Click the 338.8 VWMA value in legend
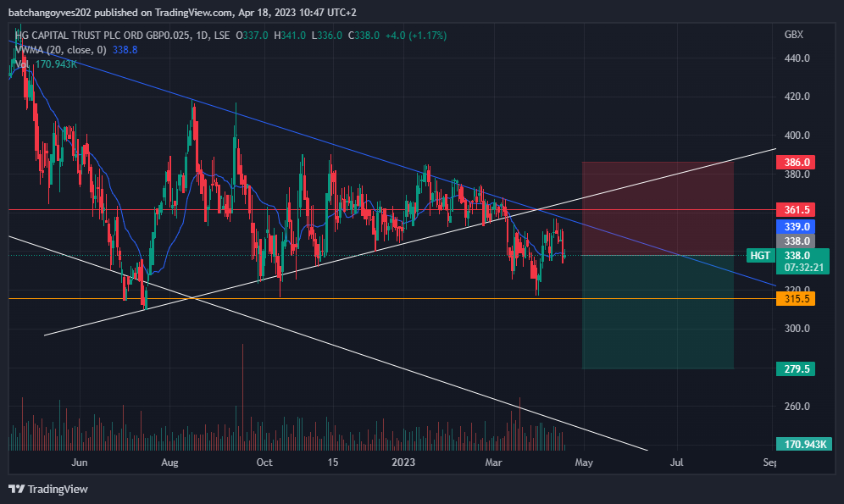Viewport: 844px width, 504px height. coord(125,50)
